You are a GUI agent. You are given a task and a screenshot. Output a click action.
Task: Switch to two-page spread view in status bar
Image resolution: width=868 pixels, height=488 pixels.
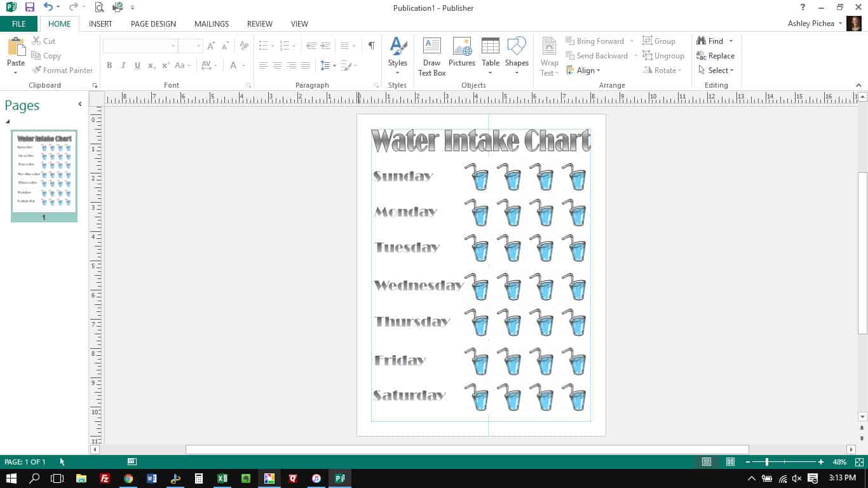click(730, 462)
